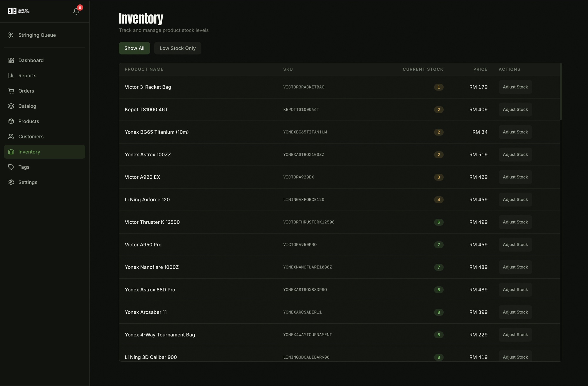Select the Tags menu item
The image size is (588, 386).
(44, 167)
